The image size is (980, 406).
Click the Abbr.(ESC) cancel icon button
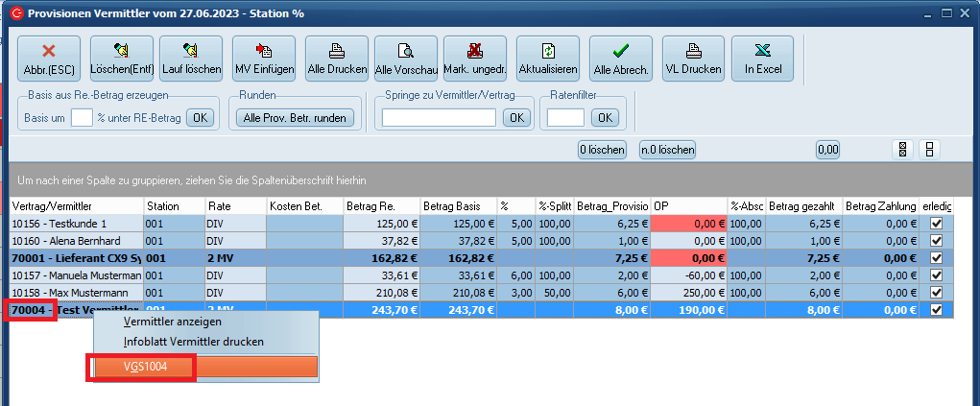coord(48,60)
